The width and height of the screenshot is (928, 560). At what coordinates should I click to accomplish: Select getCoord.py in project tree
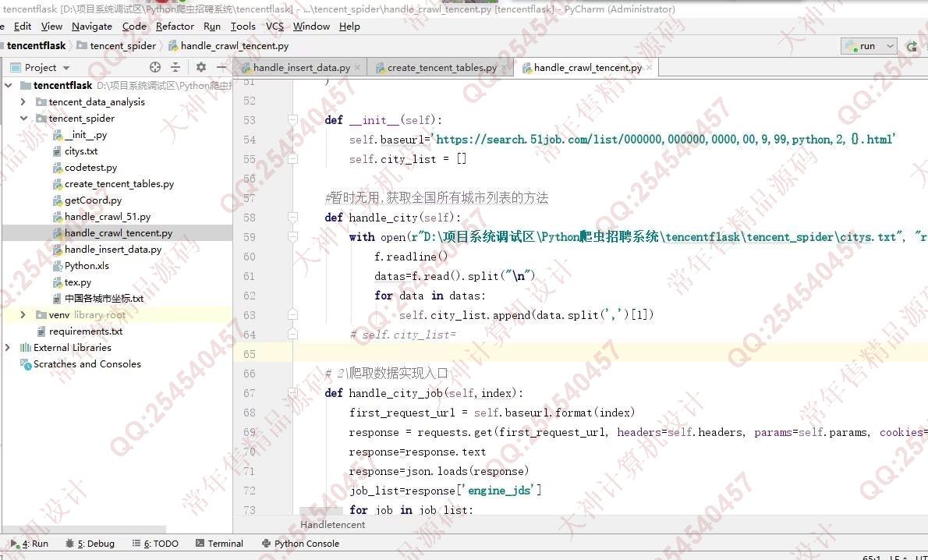(87, 200)
